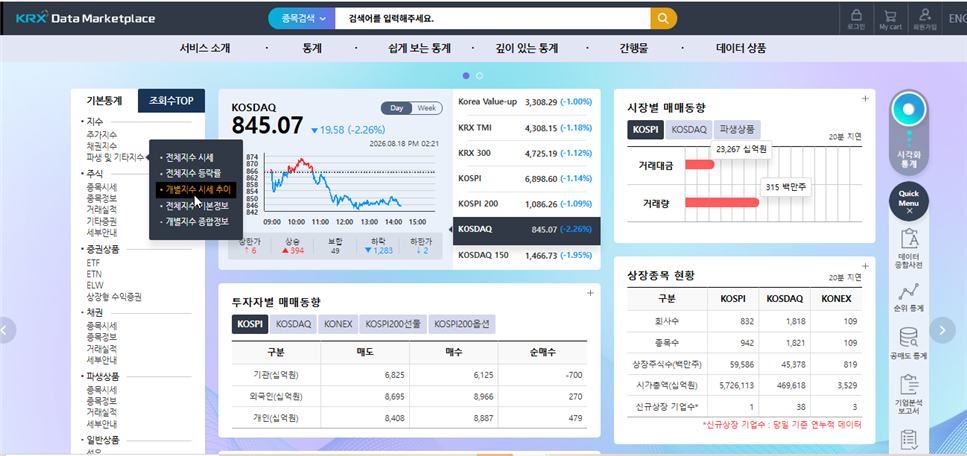Viewport: 967px width, 456px height.
Task: Select the Week chart toggle
Action: click(427, 108)
